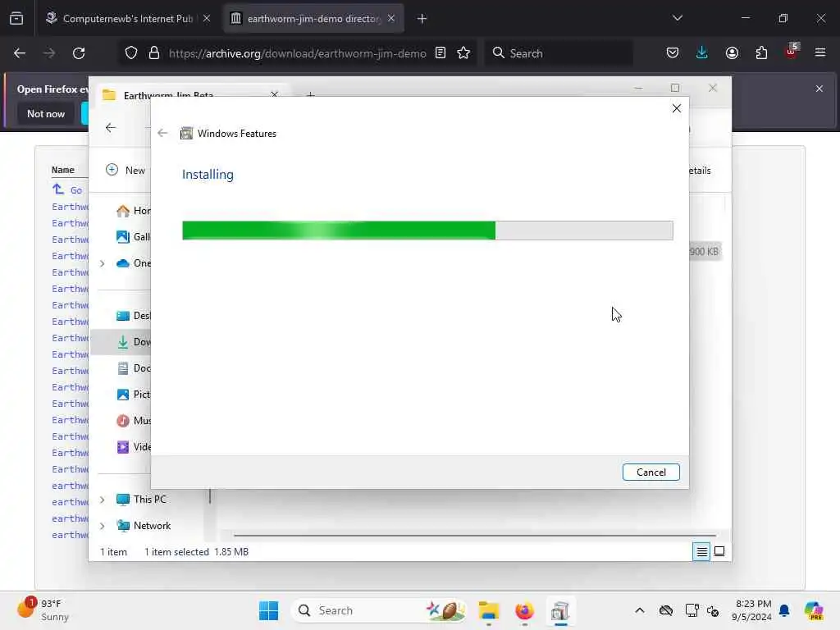This screenshot has width=840, height=630.
Task: Open Firefox downloads panel
Action: coord(702,53)
